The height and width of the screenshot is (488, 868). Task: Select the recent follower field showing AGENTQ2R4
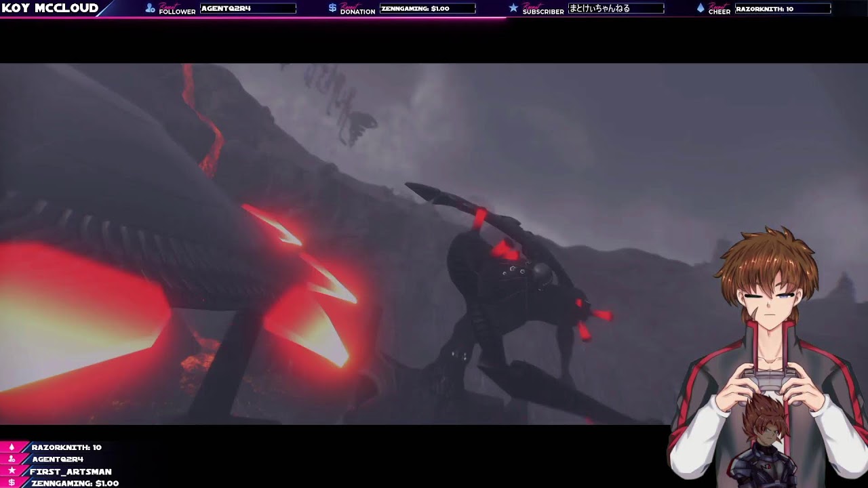pos(248,8)
